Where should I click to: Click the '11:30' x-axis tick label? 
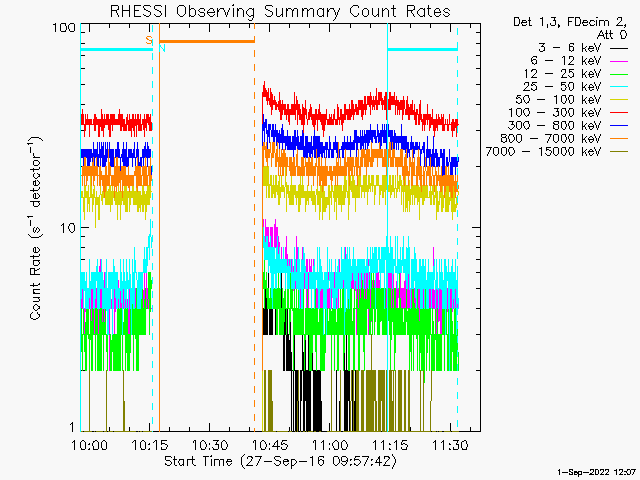(450, 445)
